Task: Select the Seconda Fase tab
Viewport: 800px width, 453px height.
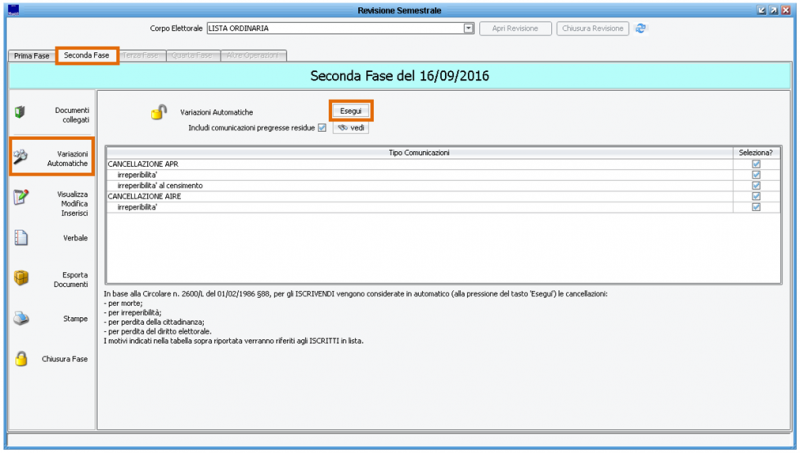Action: click(87, 55)
